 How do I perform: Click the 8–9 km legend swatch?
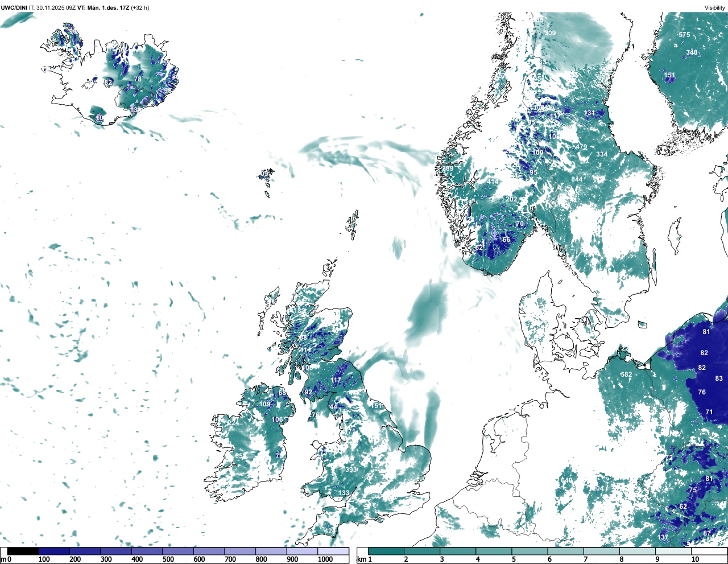pyautogui.click(x=638, y=551)
